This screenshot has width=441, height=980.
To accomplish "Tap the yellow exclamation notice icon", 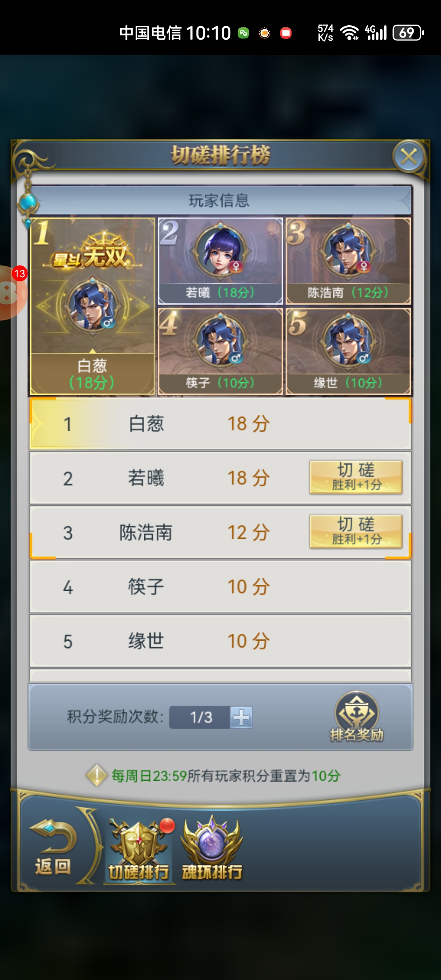I will (97, 775).
